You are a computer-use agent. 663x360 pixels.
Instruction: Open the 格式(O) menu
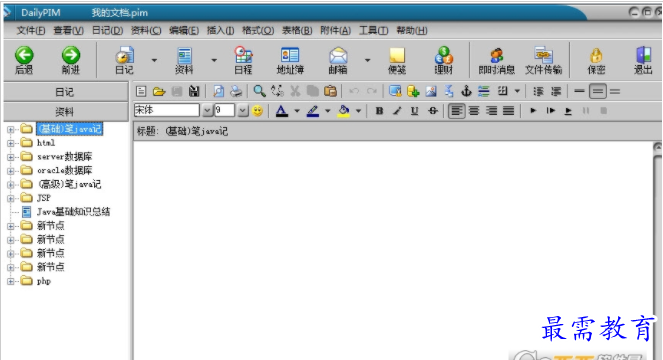tap(258, 30)
